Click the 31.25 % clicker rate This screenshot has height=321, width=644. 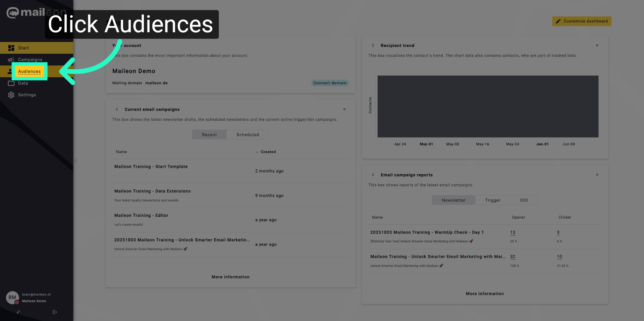(563, 266)
